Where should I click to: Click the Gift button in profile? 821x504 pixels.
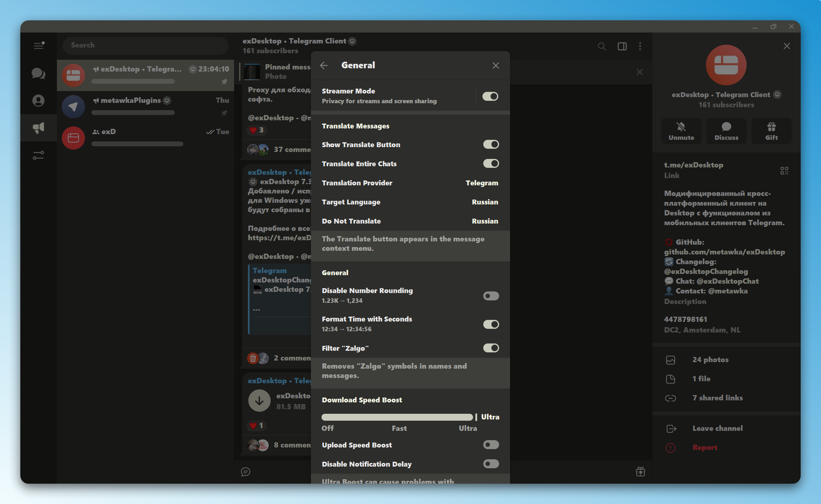[771, 131]
